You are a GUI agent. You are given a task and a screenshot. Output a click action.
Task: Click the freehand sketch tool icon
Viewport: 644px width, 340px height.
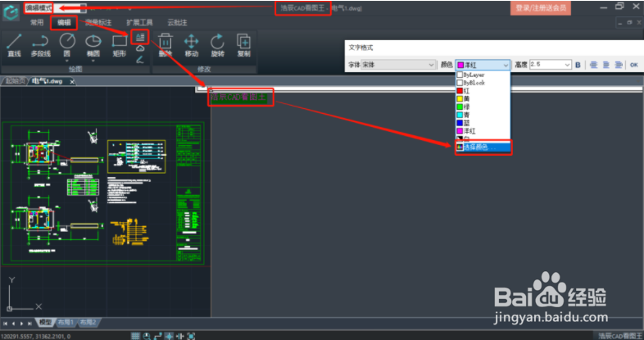click(140, 60)
